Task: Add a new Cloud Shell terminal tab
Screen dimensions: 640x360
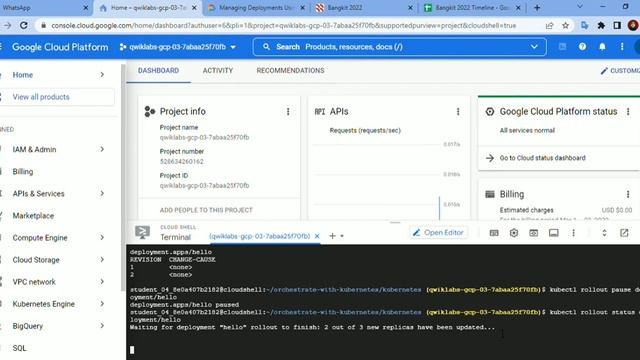Action: pos(332,236)
